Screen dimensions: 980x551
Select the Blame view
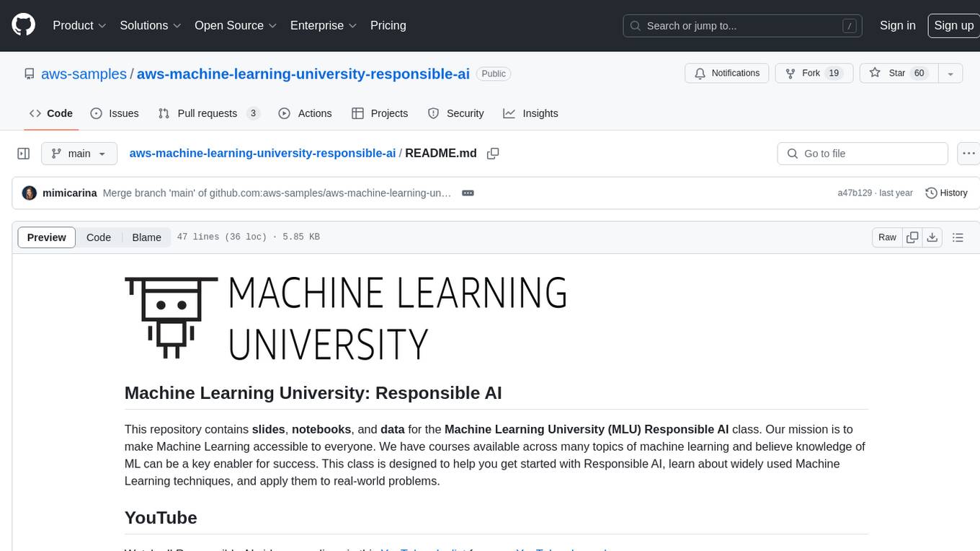[x=146, y=237]
